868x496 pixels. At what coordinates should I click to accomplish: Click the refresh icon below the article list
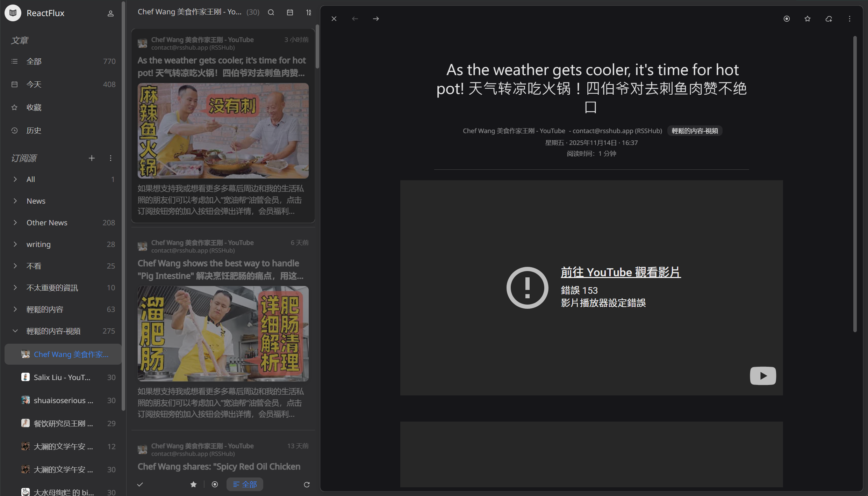[307, 484]
